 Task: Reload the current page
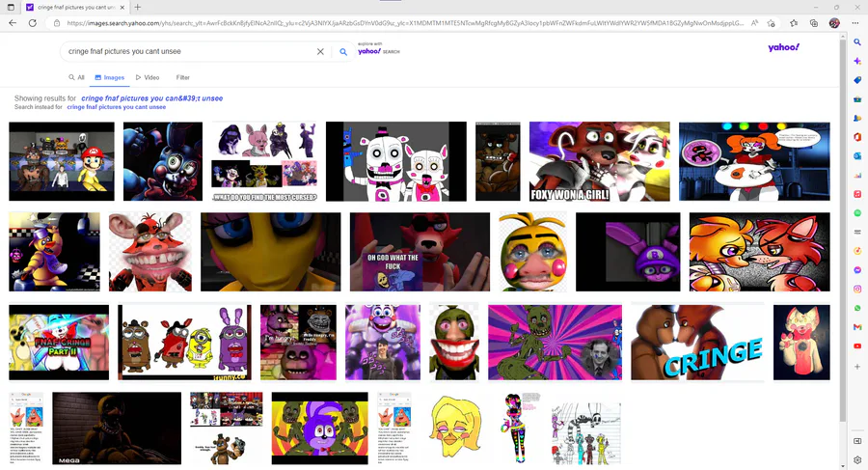[33, 23]
